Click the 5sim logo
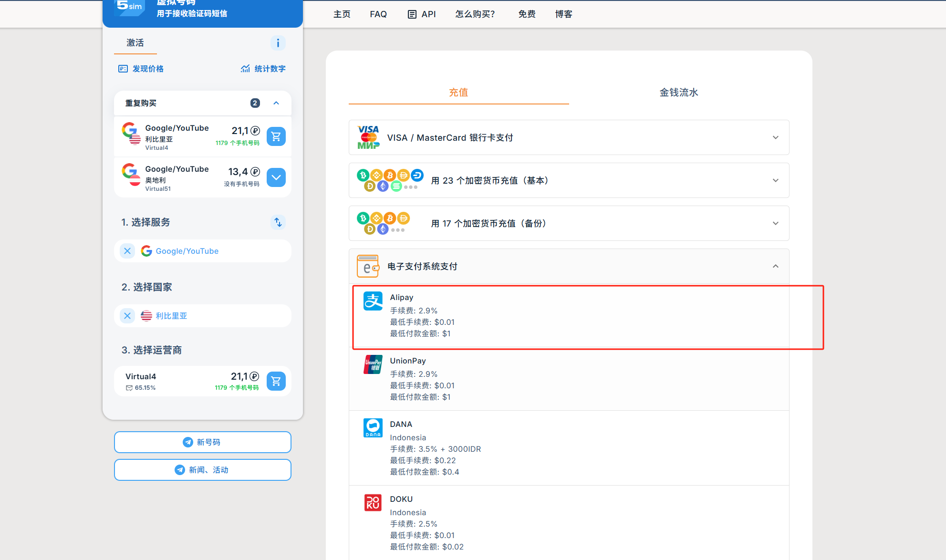This screenshot has height=560, width=946. coord(130,6)
